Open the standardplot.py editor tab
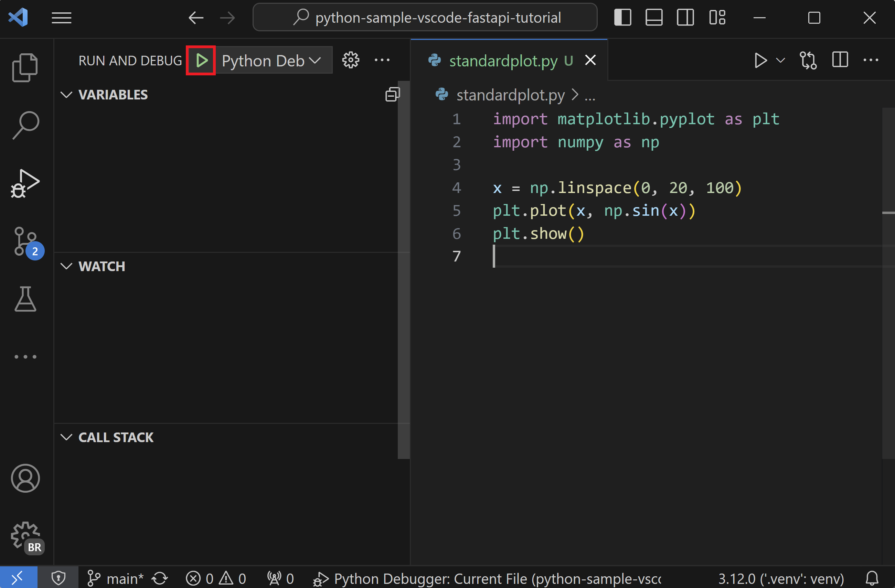The height and width of the screenshot is (588, 895). click(x=503, y=60)
